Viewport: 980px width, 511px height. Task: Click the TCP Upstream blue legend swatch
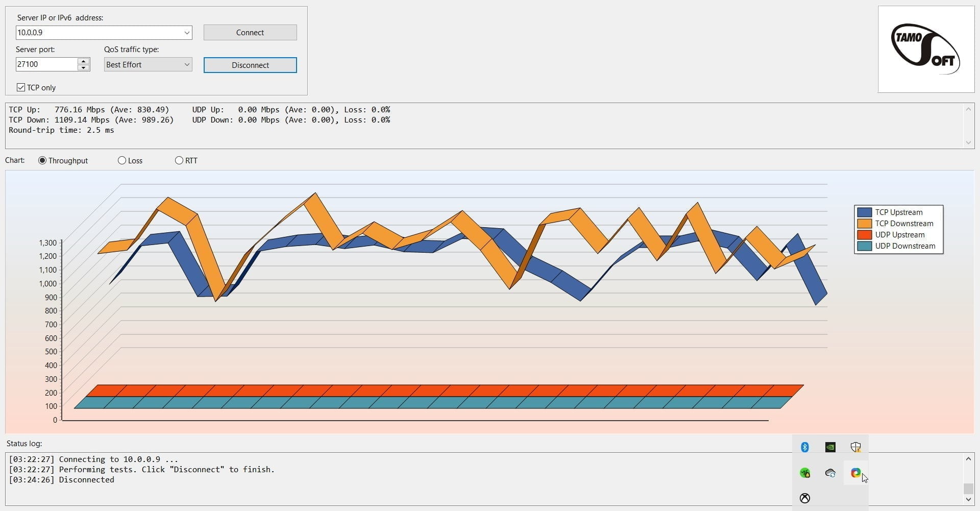(x=864, y=212)
